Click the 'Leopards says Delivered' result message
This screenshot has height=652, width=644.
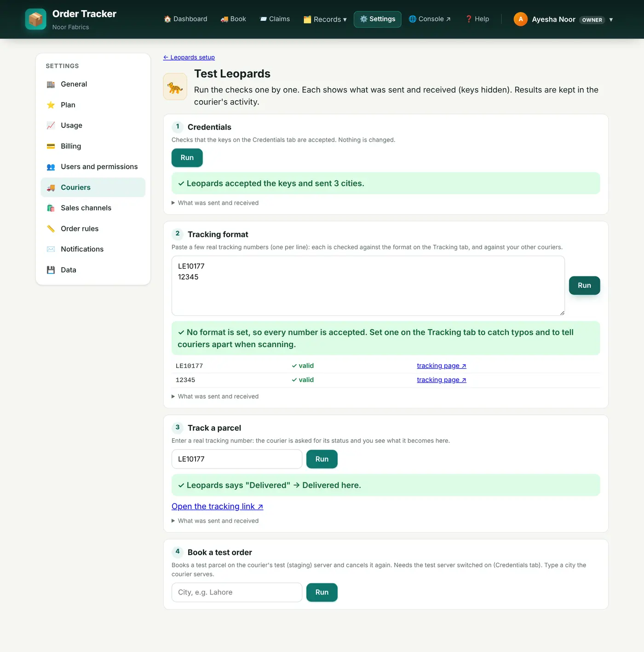click(x=386, y=485)
